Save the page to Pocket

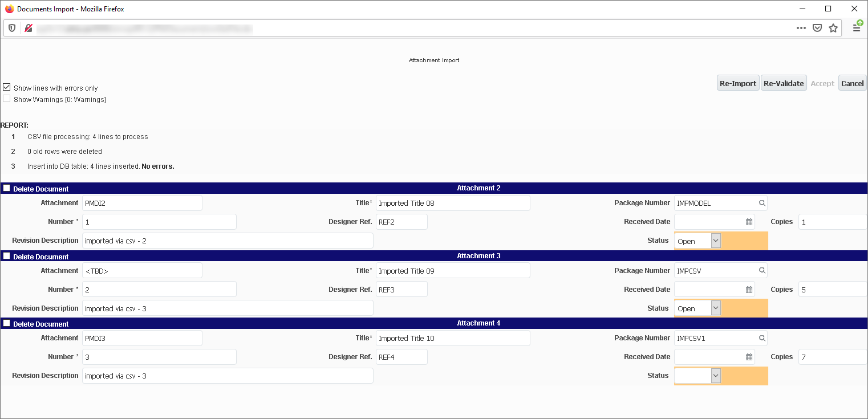click(817, 27)
